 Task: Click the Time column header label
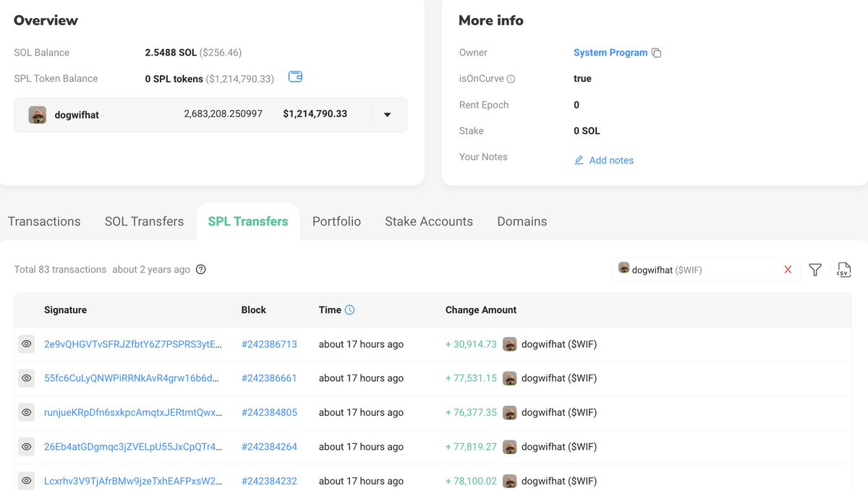(x=330, y=309)
